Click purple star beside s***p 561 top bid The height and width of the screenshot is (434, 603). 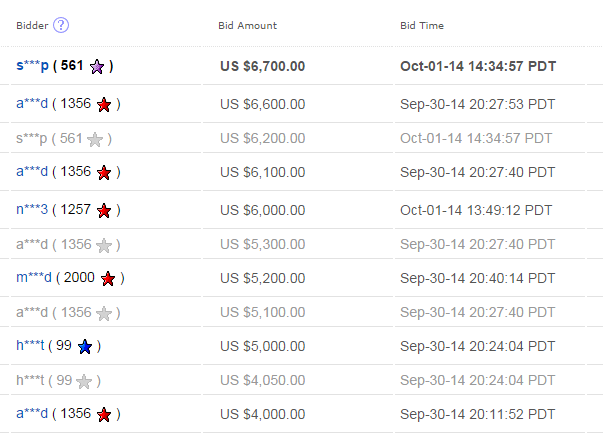click(x=97, y=67)
